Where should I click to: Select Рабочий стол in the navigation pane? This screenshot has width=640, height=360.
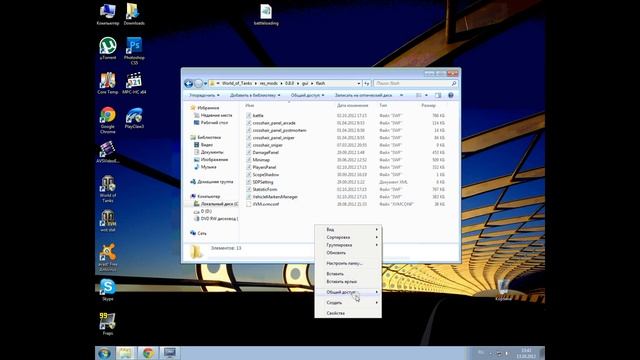click(x=214, y=122)
